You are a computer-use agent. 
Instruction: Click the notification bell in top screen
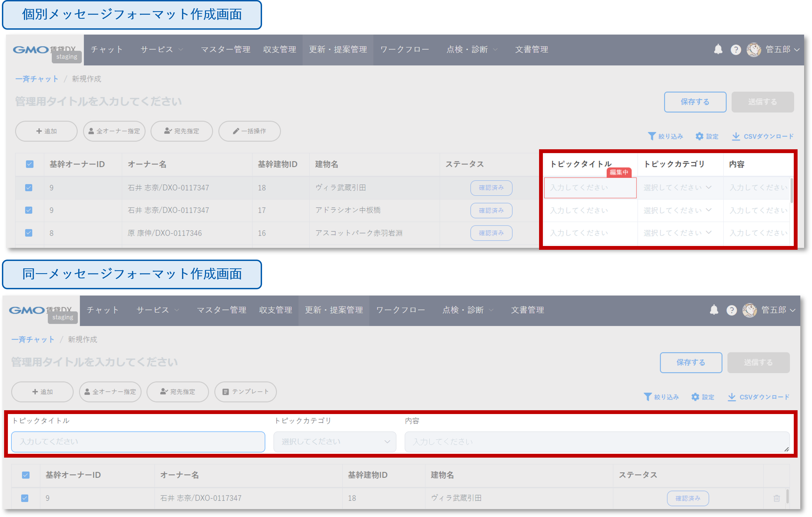coord(718,49)
